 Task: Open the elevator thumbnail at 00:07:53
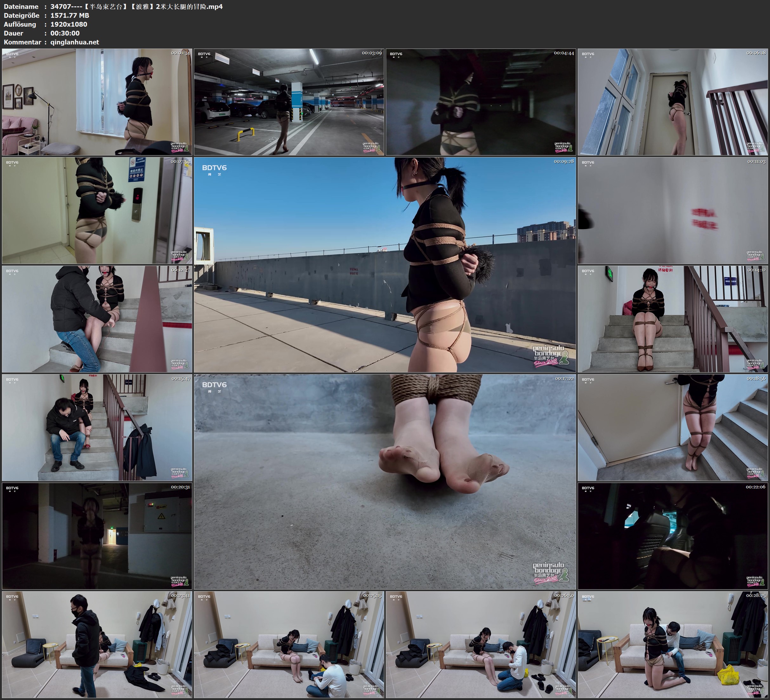(x=97, y=210)
